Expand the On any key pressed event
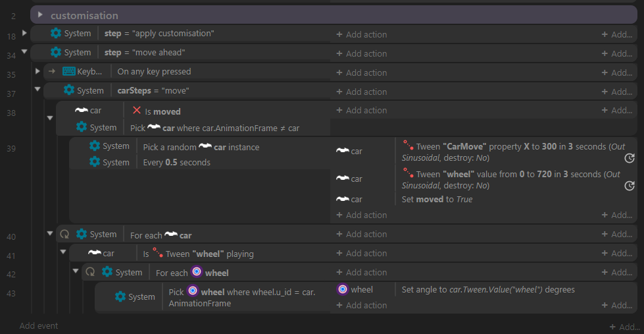Screen dimensions: 644x334 coord(37,71)
